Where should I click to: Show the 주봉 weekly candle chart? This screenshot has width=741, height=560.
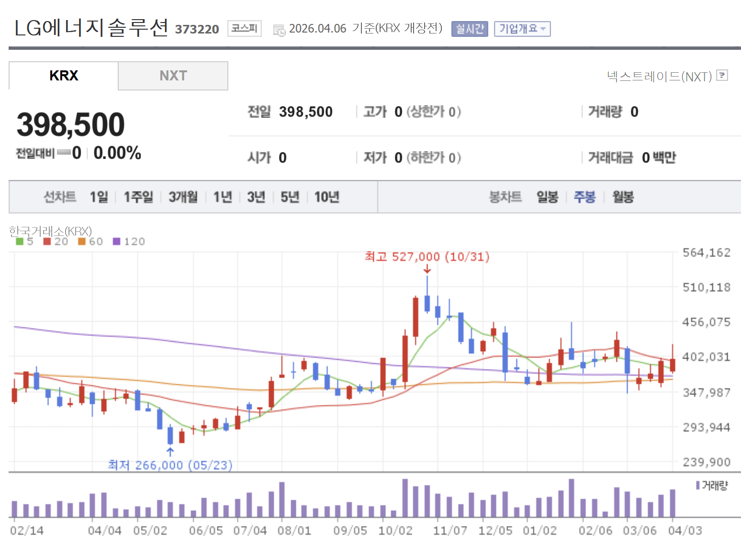584,197
